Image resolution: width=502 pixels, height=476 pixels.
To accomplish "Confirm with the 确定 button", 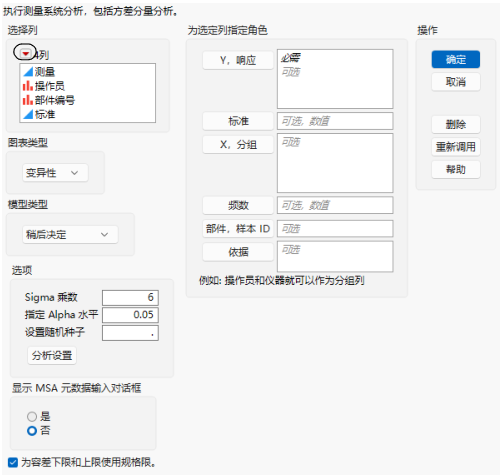I will 456,59.
